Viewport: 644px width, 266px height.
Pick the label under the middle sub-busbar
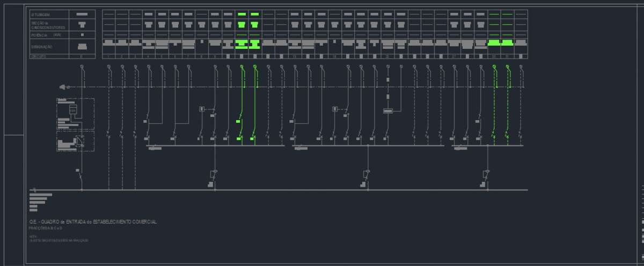tap(301, 149)
